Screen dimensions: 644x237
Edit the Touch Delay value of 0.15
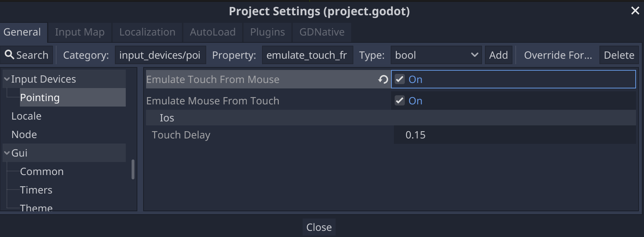416,135
